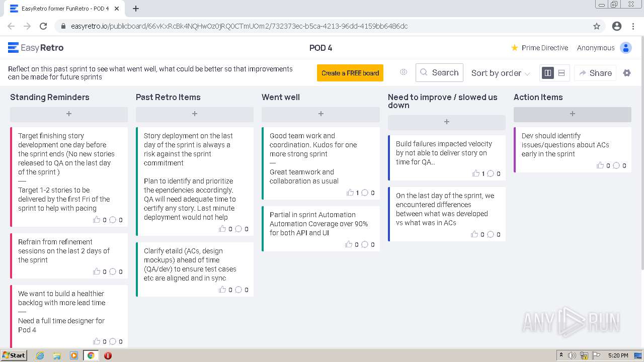644x362 pixels.
Task: Open the Windows Start menu
Action: click(14, 355)
